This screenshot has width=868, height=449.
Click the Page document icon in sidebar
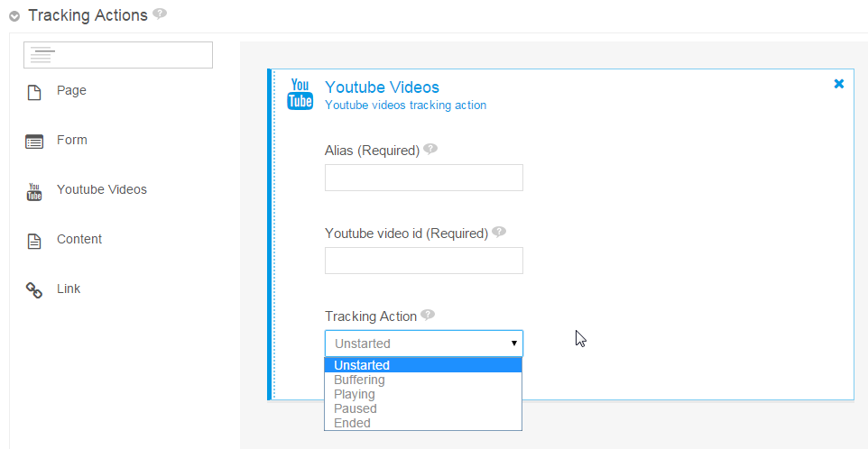coord(34,93)
